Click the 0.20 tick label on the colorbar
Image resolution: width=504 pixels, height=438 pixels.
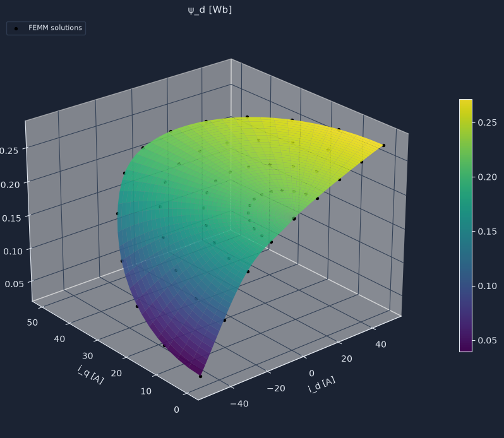click(x=488, y=177)
